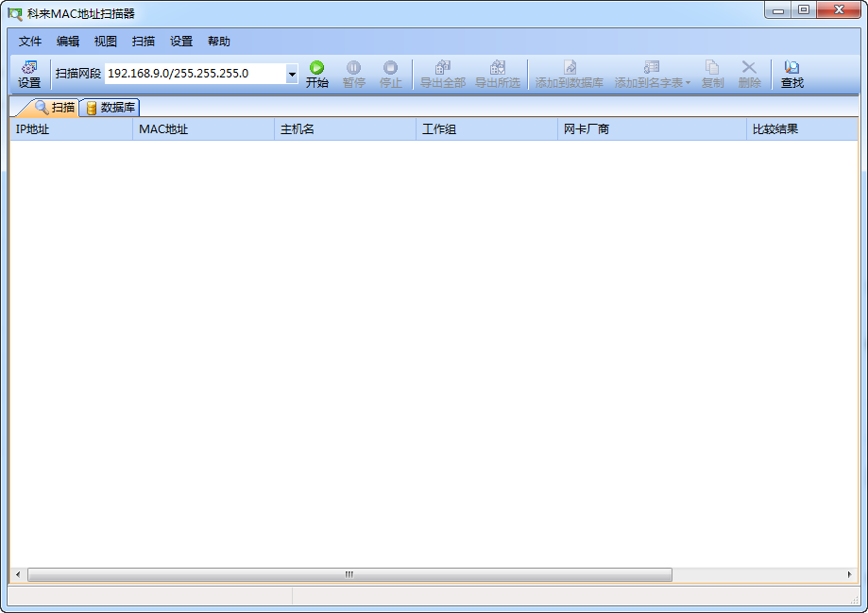Expand the 扫描网段 dropdown arrow
The height and width of the screenshot is (613, 868).
point(292,74)
